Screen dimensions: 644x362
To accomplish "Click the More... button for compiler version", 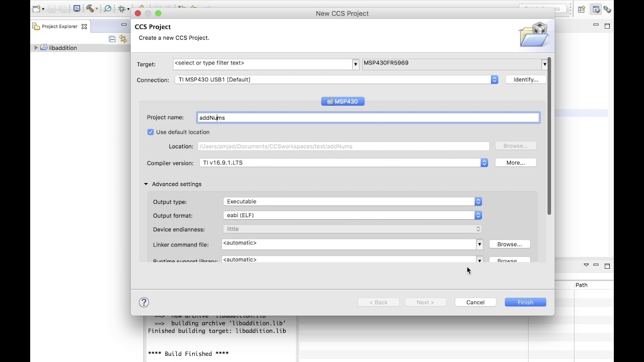I will click(516, 163).
